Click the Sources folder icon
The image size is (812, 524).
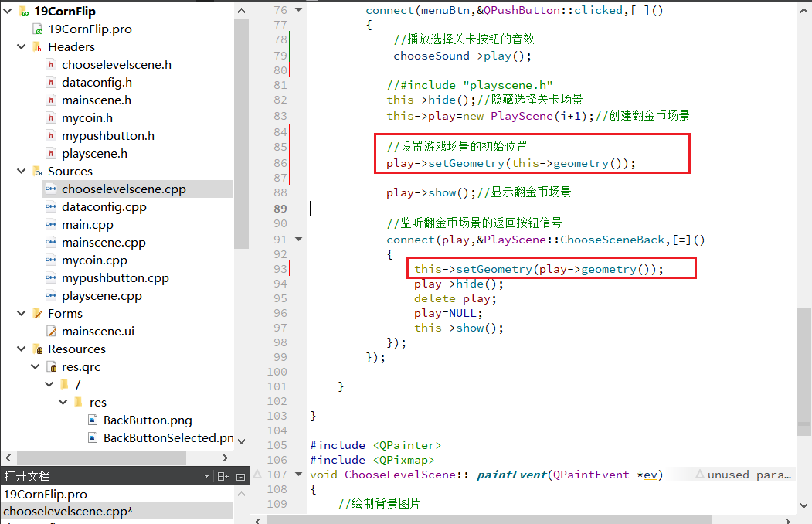point(37,171)
